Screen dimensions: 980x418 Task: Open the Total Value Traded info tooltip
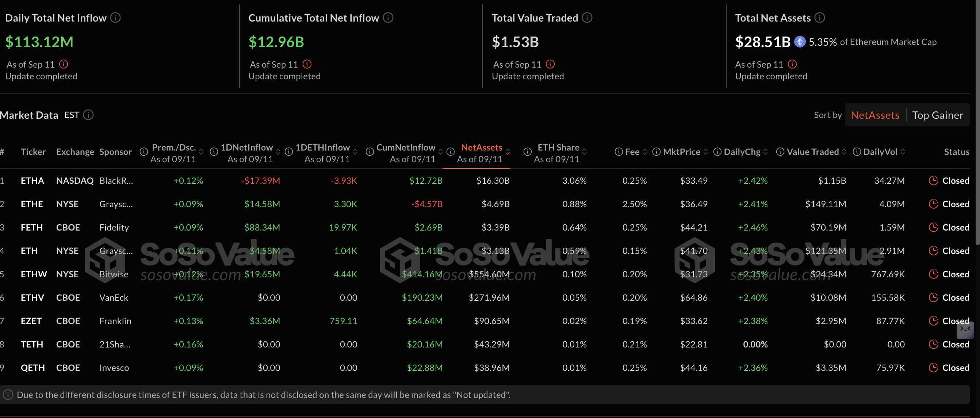click(587, 18)
